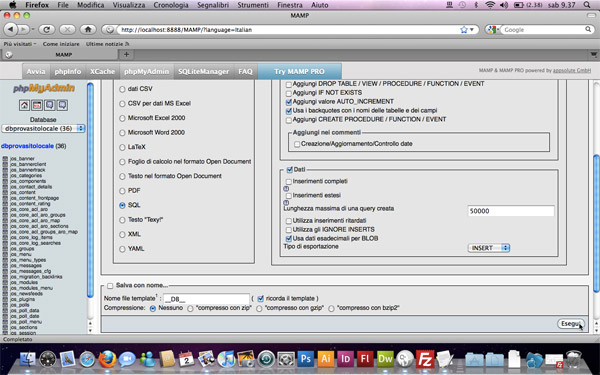The width and height of the screenshot is (600, 375).
Task: Open the jos_content table link
Action: [23, 192]
